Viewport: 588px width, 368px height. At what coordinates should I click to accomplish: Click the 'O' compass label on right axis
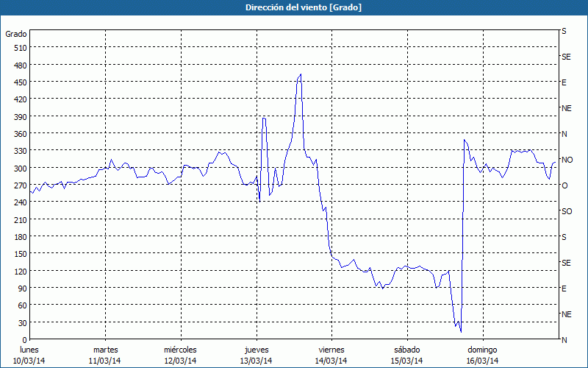(564, 185)
